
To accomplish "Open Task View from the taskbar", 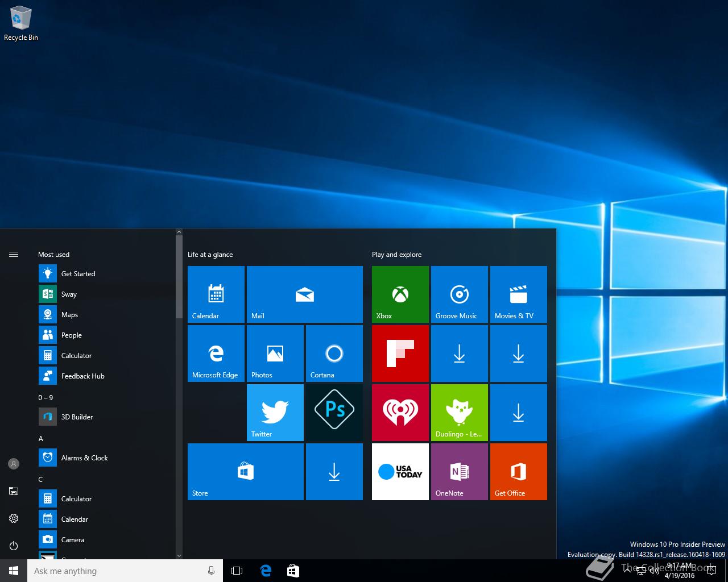I will pos(237,571).
